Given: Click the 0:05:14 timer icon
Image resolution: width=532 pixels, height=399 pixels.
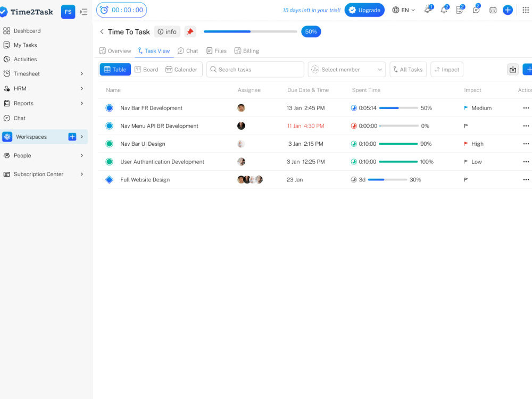Looking at the screenshot, I should click(x=354, y=108).
